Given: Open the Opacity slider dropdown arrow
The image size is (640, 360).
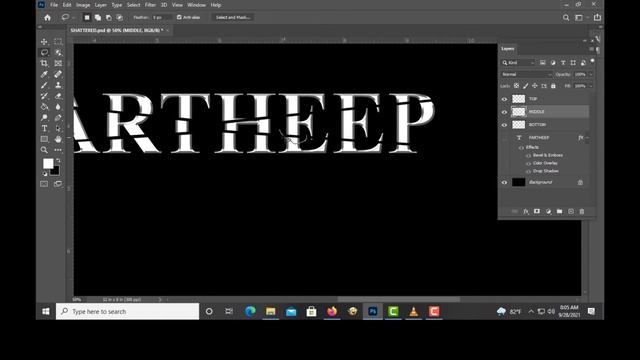Looking at the screenshot, I should click(591, 74).
